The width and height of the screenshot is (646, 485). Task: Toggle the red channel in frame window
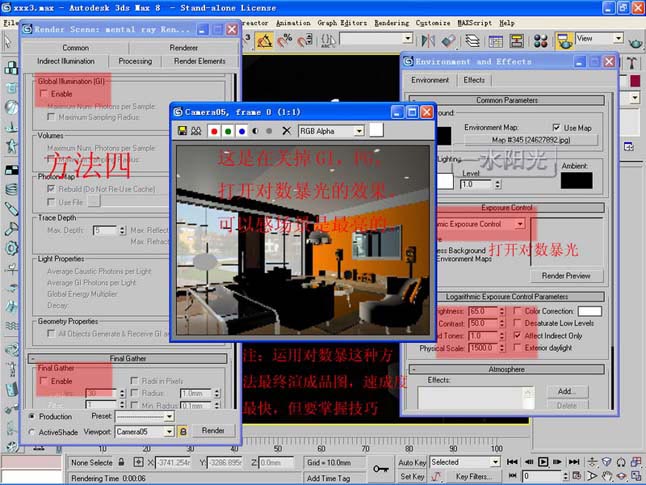click(x=214, y=131)
